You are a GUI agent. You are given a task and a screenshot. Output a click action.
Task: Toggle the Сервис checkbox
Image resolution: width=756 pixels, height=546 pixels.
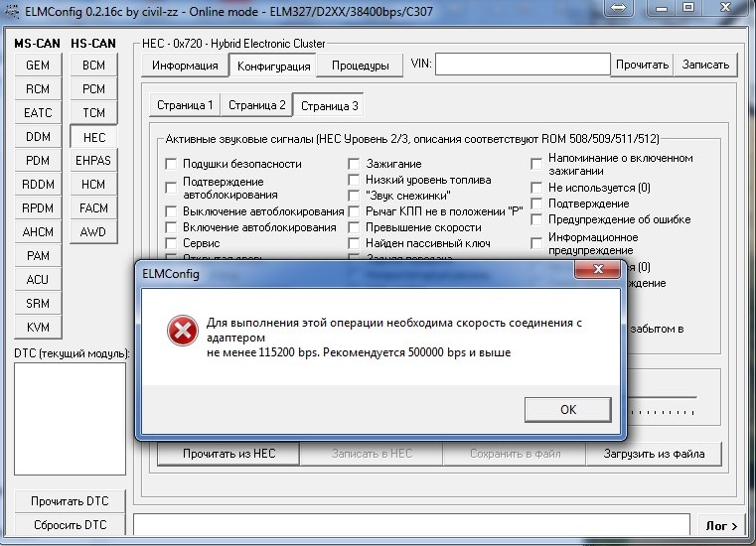point(171,243)
